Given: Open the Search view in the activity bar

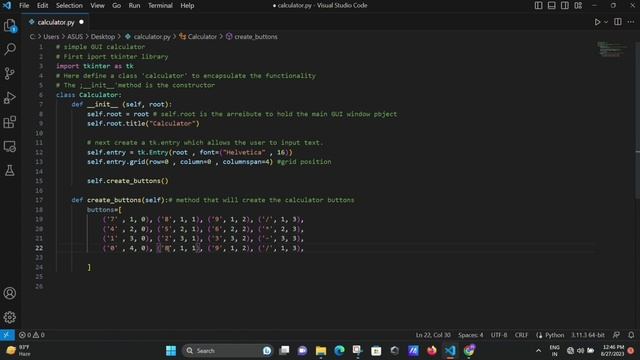Looking at the screenshot, I should [x=10, y=49].
